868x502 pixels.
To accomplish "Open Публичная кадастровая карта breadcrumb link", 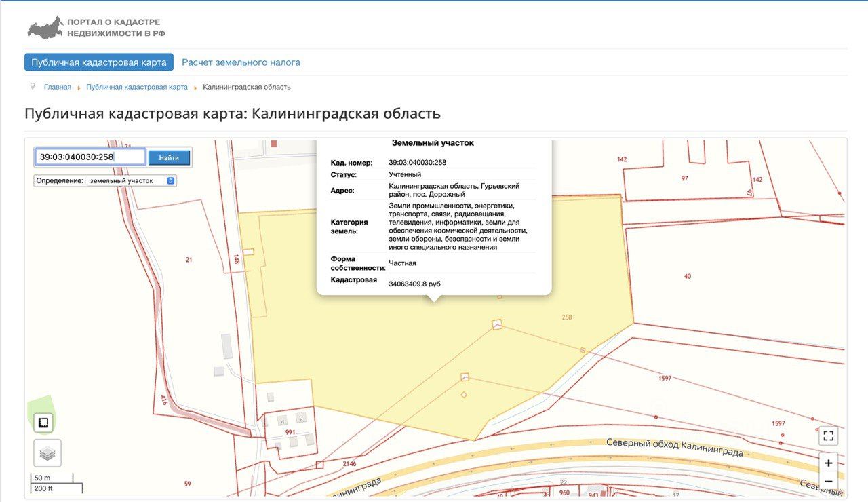I will [x=137, y=87].
